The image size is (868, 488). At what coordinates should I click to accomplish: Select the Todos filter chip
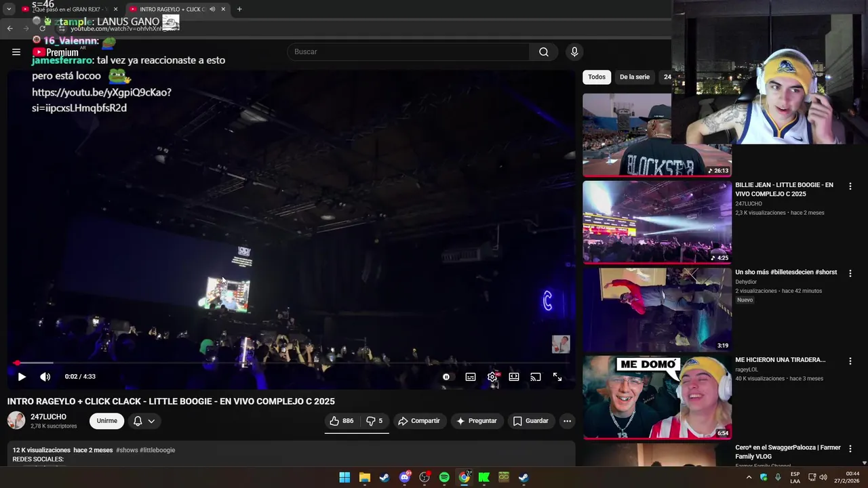(x=597, y=77)
